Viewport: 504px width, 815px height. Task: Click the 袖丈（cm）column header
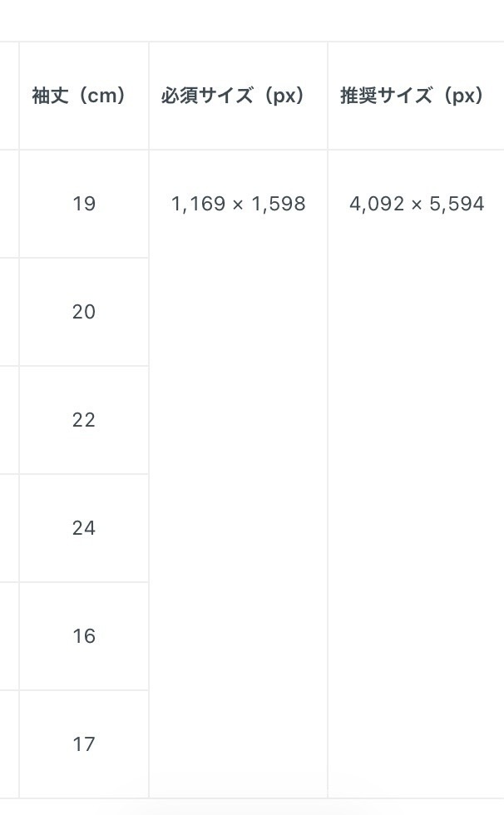click(x=80, y=96)
